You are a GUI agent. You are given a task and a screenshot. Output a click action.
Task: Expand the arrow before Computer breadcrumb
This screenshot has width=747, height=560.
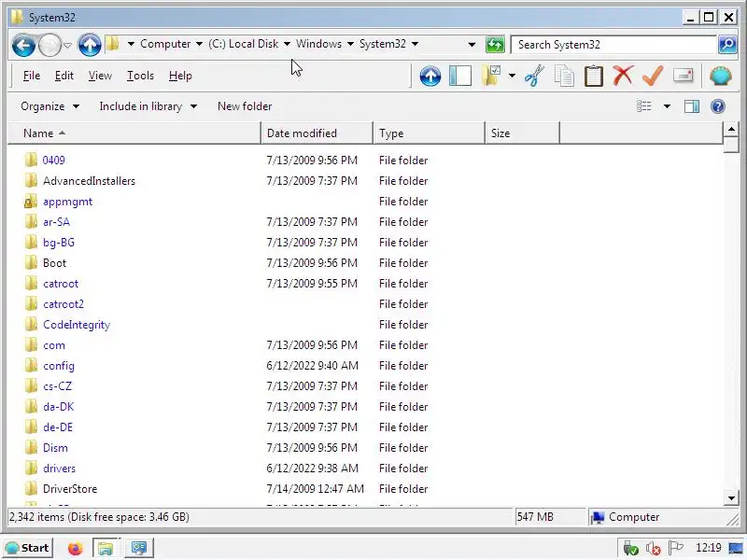[131, 44]
